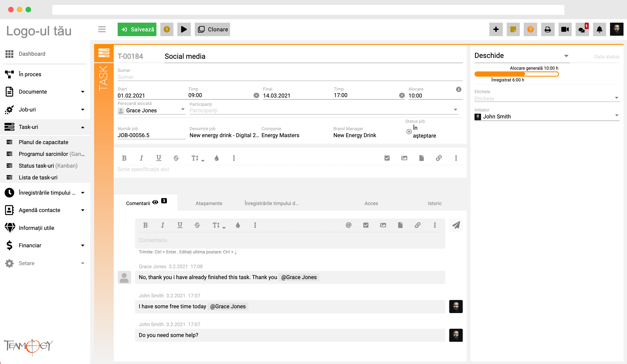
Task: Click the printer icon
Action: [548, 29]
